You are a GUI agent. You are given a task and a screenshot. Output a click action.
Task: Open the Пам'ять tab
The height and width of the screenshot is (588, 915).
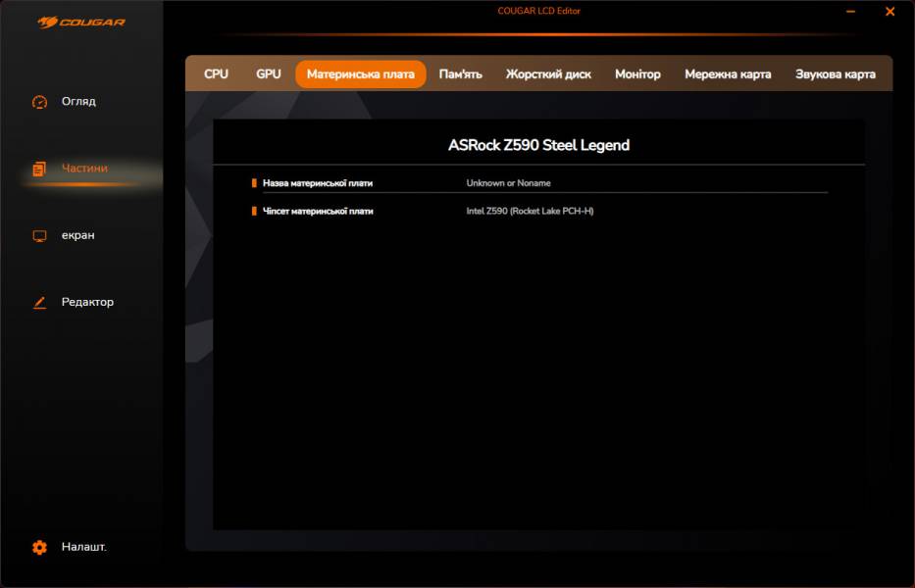tap(460, 74)
